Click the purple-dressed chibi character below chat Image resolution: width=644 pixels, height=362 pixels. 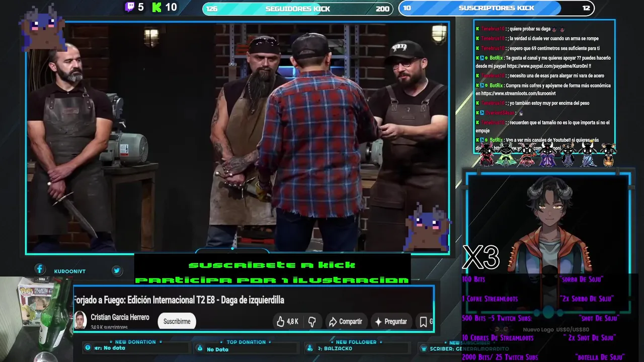pyautogui.click(x=547, y=154)
